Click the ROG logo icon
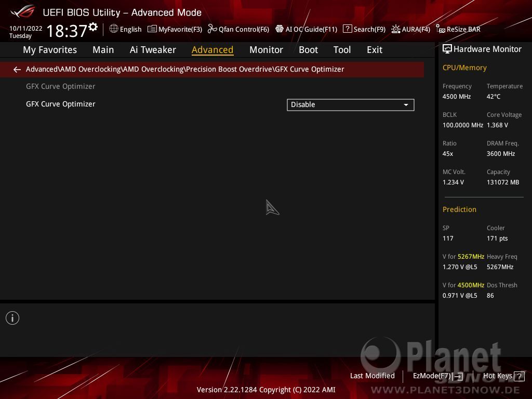 (23, 11)
